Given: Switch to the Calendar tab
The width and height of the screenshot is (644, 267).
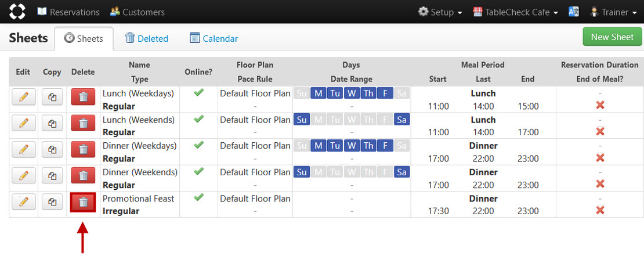Looking at the screenshot, I should (214, 39).
